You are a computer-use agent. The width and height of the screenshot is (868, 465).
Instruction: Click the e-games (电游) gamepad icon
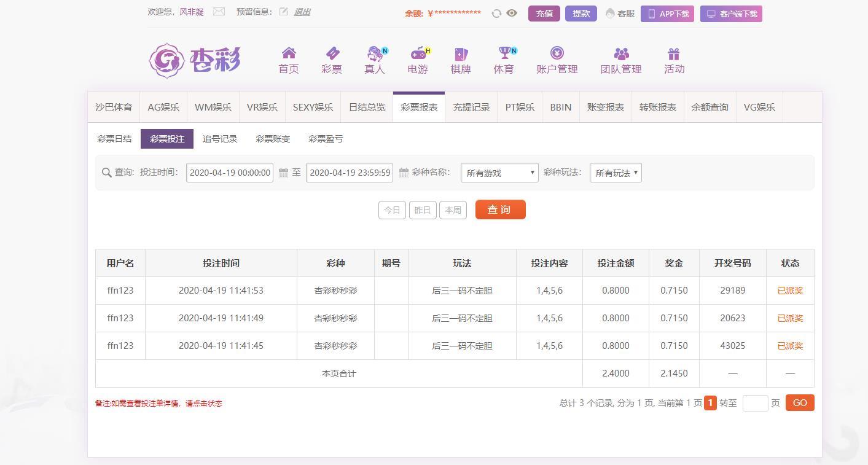[x=418, y=53]
